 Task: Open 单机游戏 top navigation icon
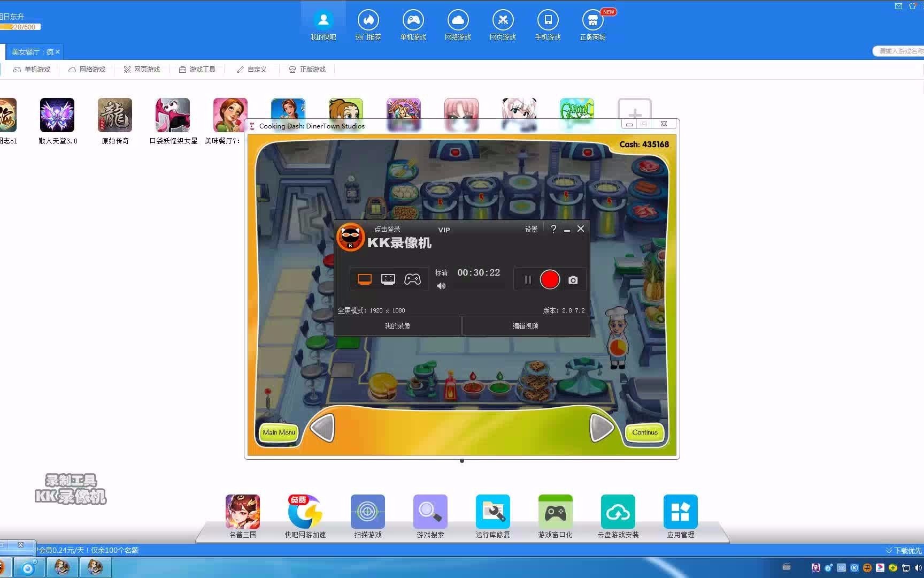[413, 25]
